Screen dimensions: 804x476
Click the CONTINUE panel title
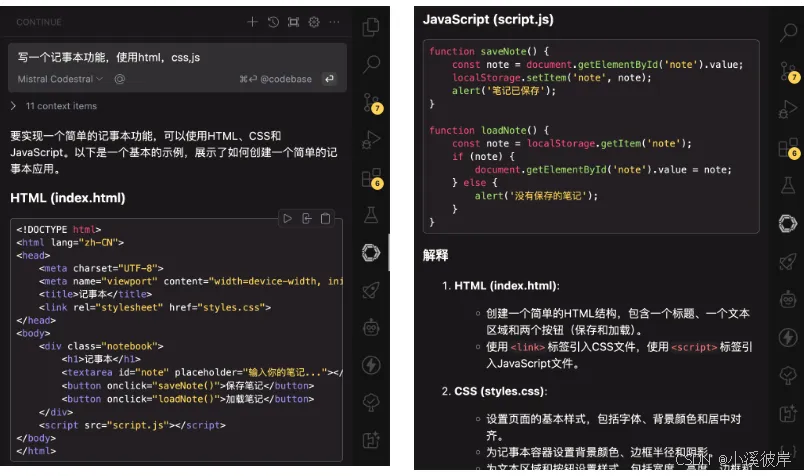[39, 22]
